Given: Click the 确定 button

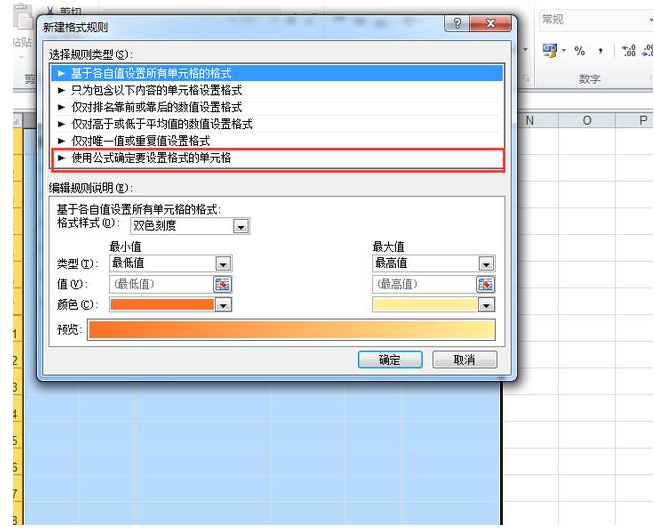Looking at the screenshot, I should coord(390,360).
